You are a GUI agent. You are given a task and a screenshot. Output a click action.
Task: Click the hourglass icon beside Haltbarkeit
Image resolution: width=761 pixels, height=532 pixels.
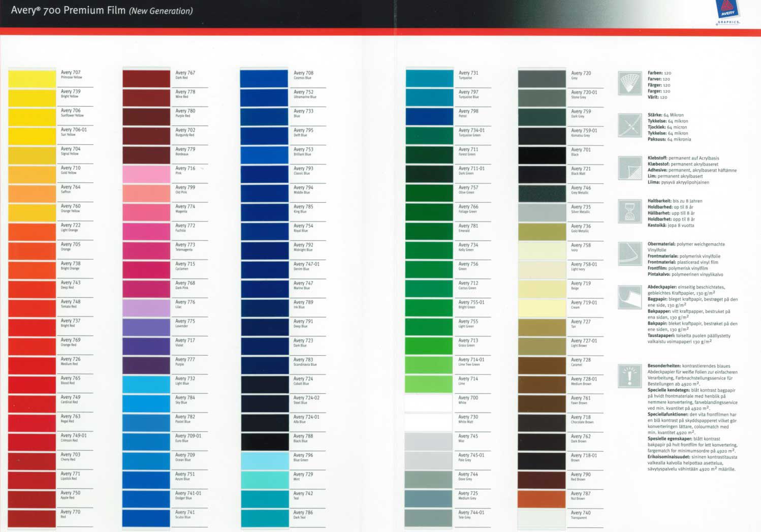(x=630, y=211)
